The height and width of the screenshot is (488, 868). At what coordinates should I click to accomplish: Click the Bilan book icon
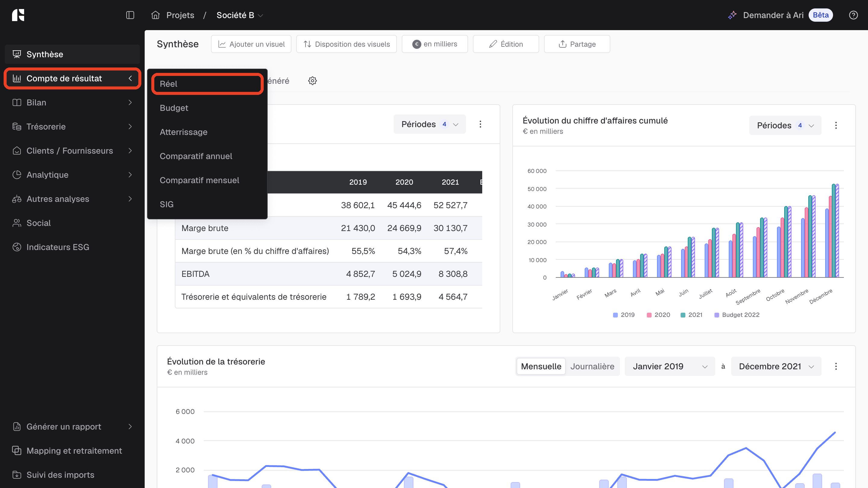[17, 102]
